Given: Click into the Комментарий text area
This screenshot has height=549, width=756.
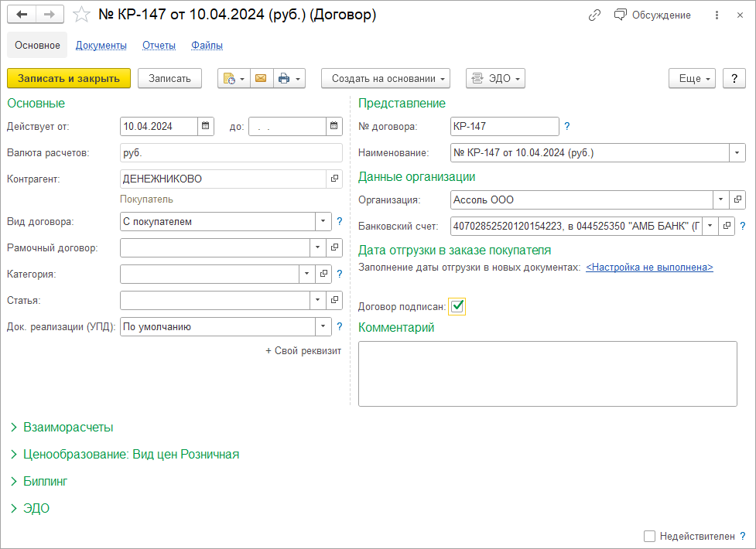Looking at the screenshot, I should pyautogui.click(x=548, y=374).
